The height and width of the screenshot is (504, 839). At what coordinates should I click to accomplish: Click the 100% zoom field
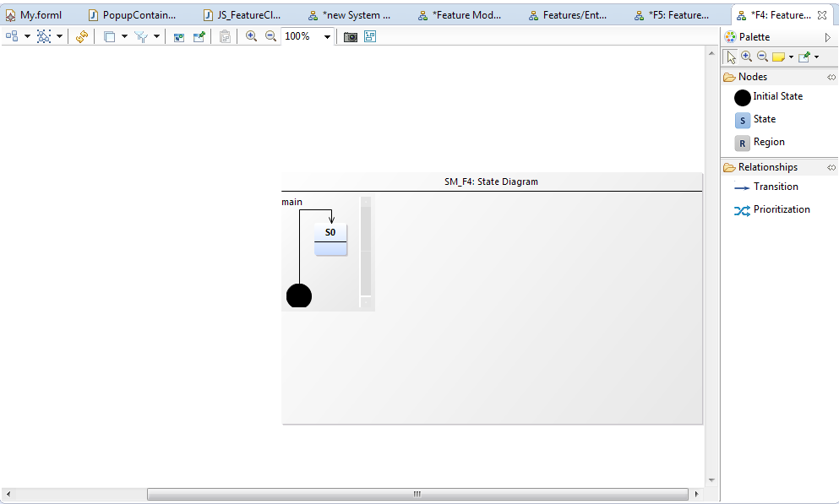(302, 36)
